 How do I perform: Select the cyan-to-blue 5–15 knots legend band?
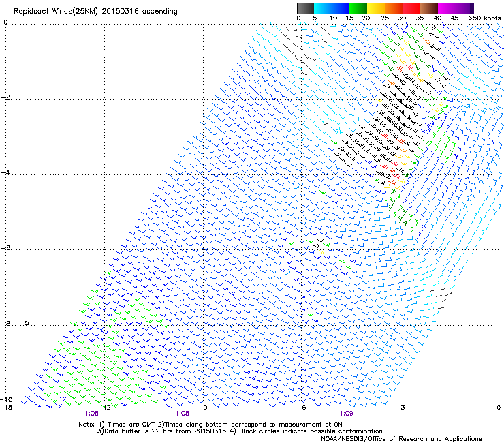(x=332, y=8)
